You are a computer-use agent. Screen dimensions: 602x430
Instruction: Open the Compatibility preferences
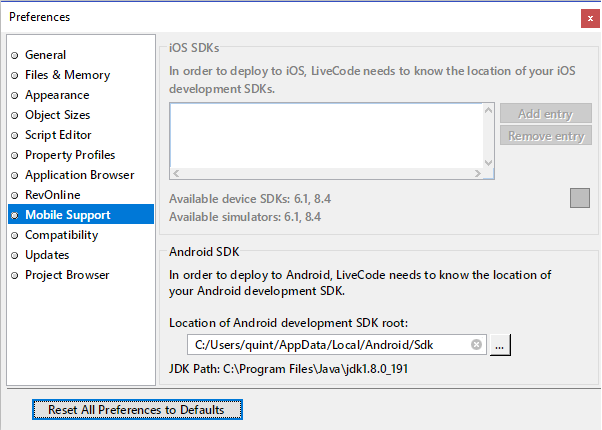tap(61, 235)
